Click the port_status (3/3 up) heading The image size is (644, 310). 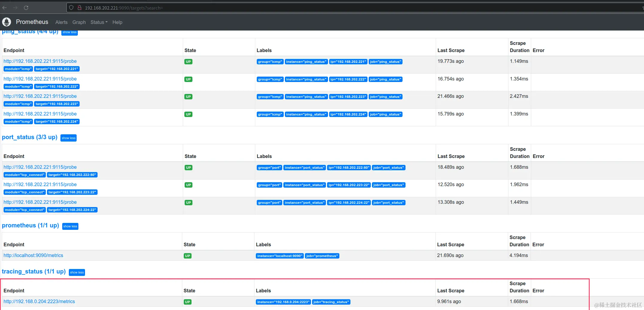point(30,137)
